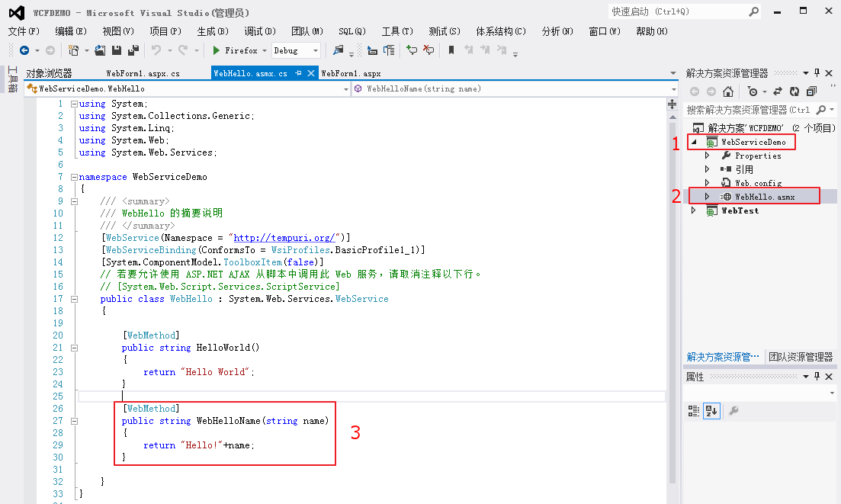Switch to the WebForm1.aspx tab
The image size is (841, 504).
[351, 73]
